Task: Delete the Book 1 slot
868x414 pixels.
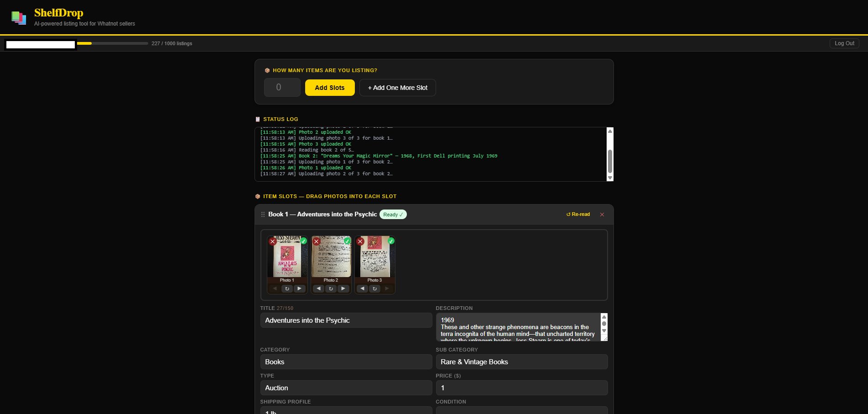Action: click(x=602, y=215)
